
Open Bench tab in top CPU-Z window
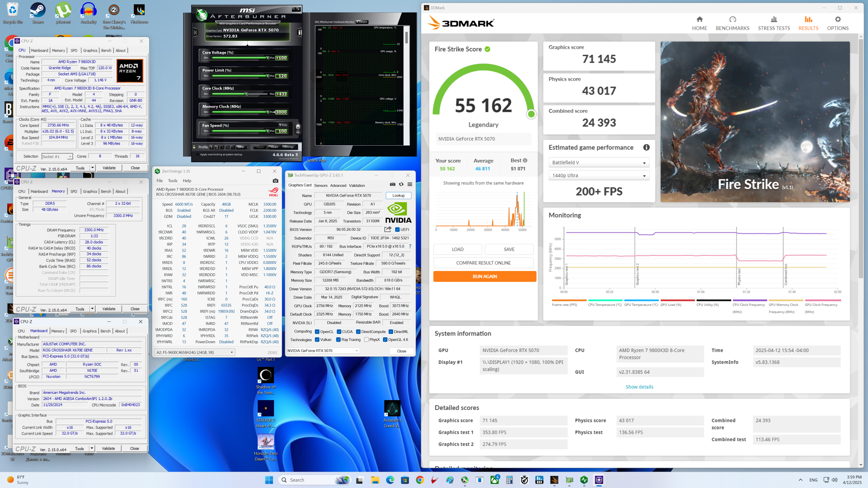pyautogui.click(x=106, y=50)
